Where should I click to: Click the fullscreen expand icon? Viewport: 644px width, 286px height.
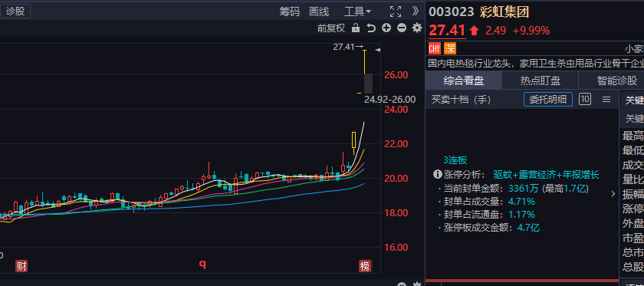[396, 12]
